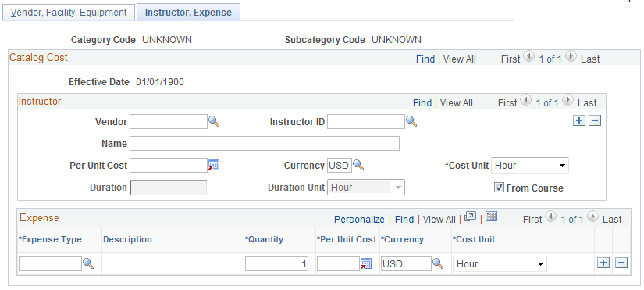Open Instructor ID lookup magnifier
The image size is (644, 290).
point(411,121)
